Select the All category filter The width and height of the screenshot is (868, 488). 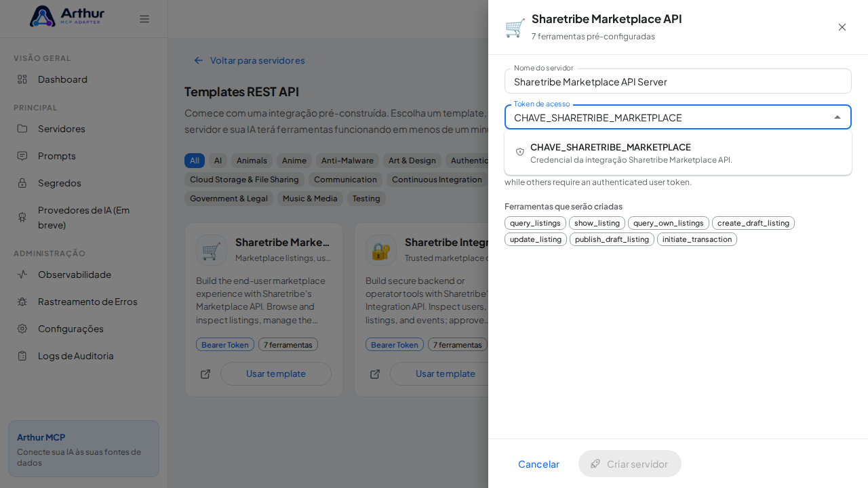195,161
